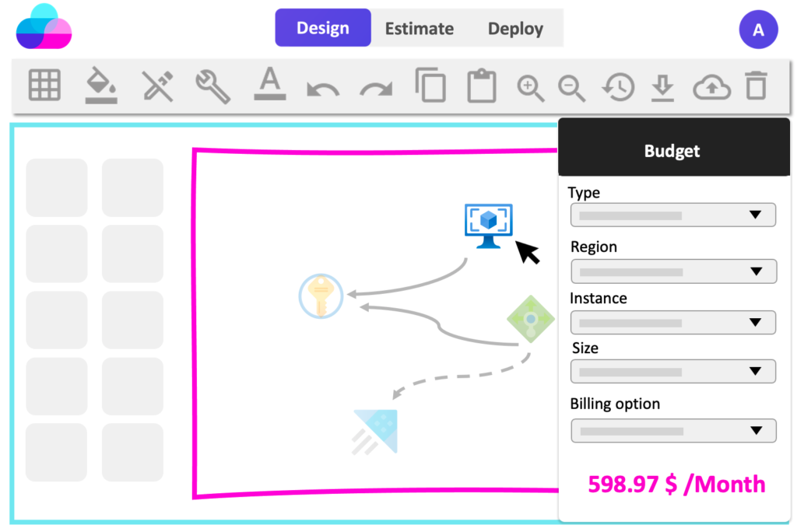Select the first palette tile in left column

point(56,187)
